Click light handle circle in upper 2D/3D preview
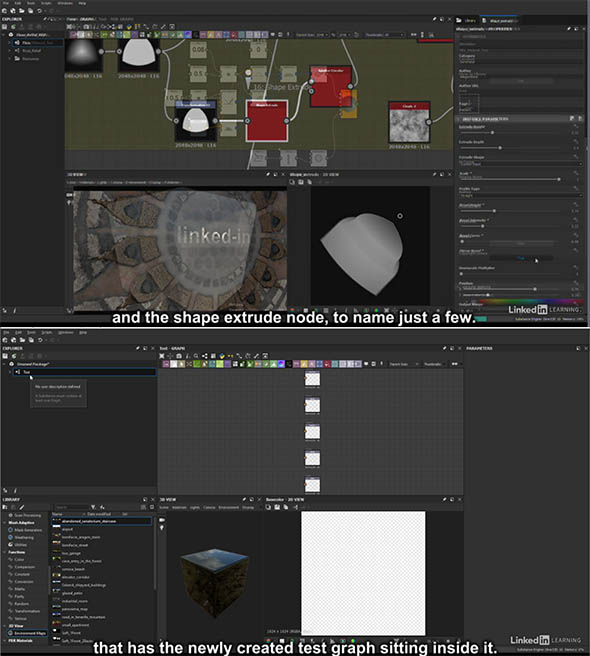Screen dimensions: 590x656 point(400,216)
